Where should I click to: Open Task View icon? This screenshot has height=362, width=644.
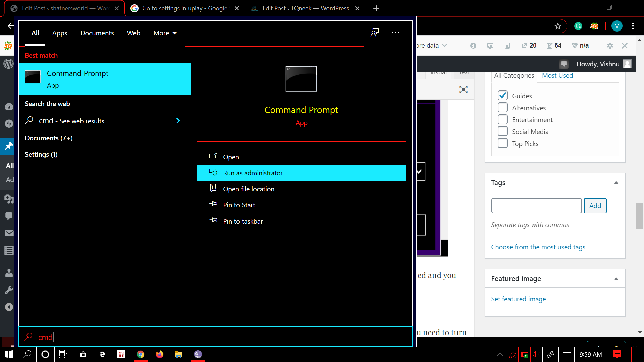point(63,354)
